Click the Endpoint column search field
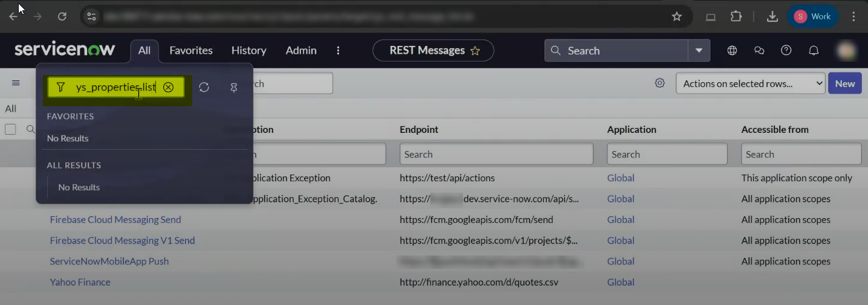Screen dimensions: 868x305 click(x=496, y=154)
